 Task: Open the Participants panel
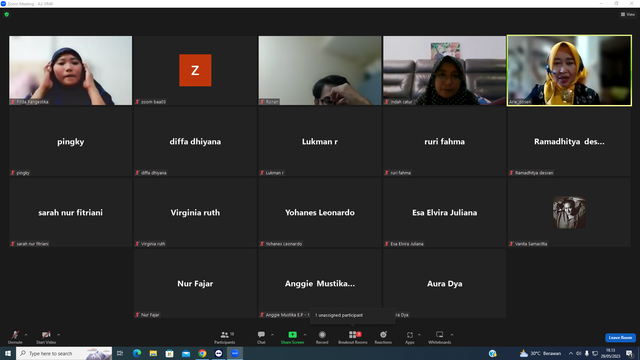(x=225, y=337)
